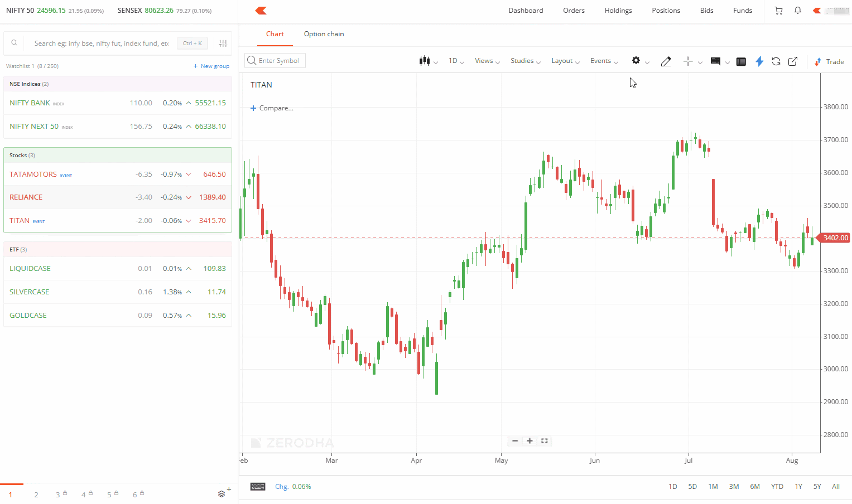Viewport: 852px width, 504px height.
Task: Open the shopping cart icon
Action: [778, 11]
